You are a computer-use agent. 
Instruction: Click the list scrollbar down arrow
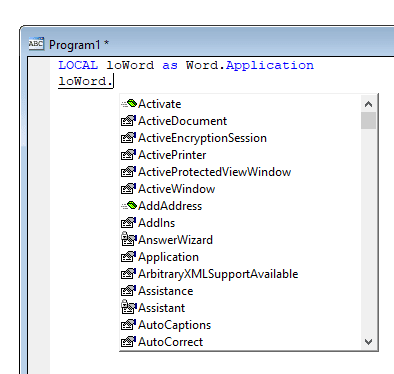tap(368, 342)
